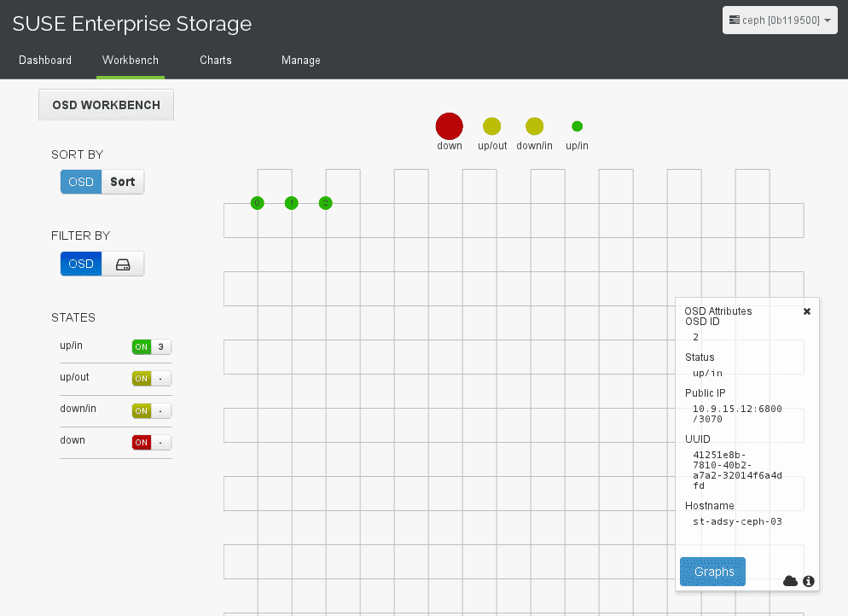
Task: Select OSD marker 2 in the grid
Action: (325, 203)
